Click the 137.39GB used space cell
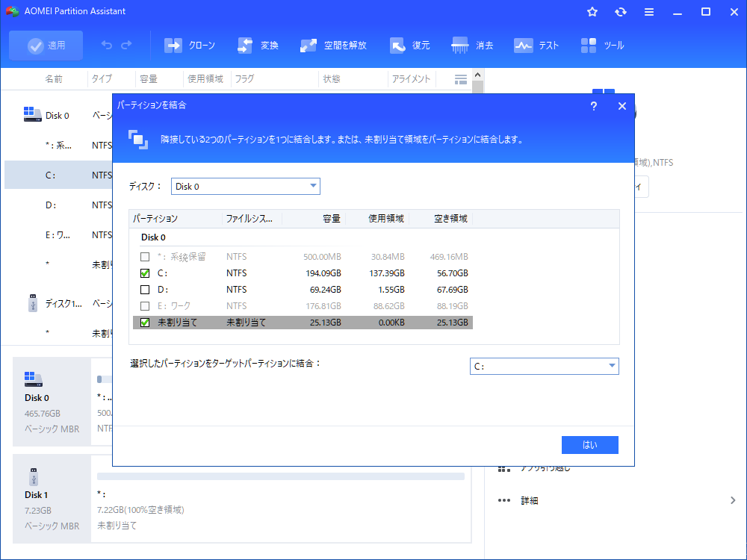747x560 pixels. tap(387, 273)
